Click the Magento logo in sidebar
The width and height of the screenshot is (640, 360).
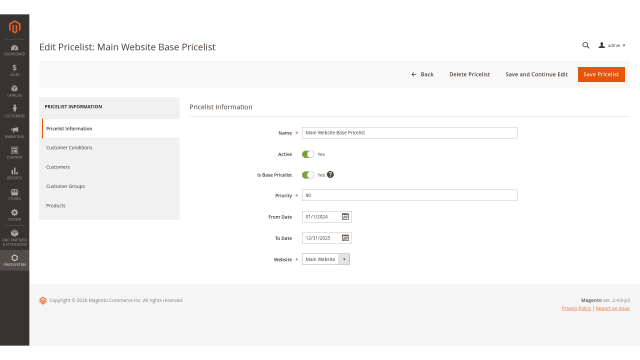tap(15, 27)
